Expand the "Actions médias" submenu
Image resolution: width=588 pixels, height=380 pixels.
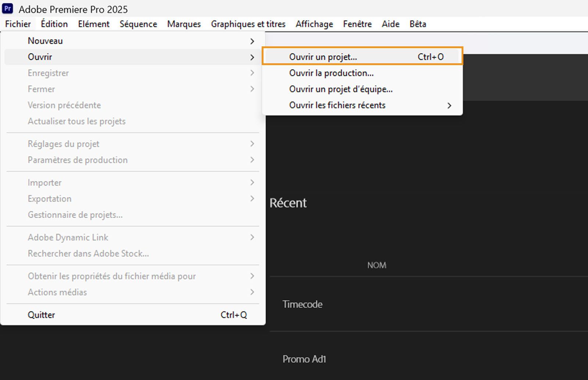pos(57,292)
